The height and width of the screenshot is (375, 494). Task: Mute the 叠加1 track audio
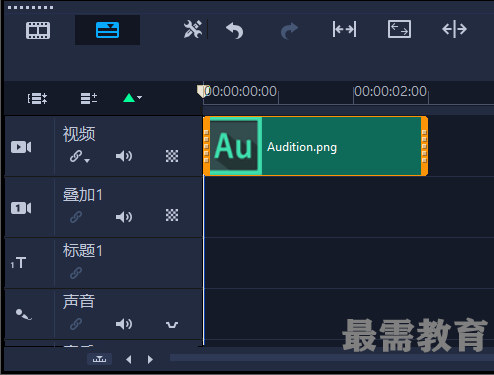pyautogui.click(x=124, y=217)
